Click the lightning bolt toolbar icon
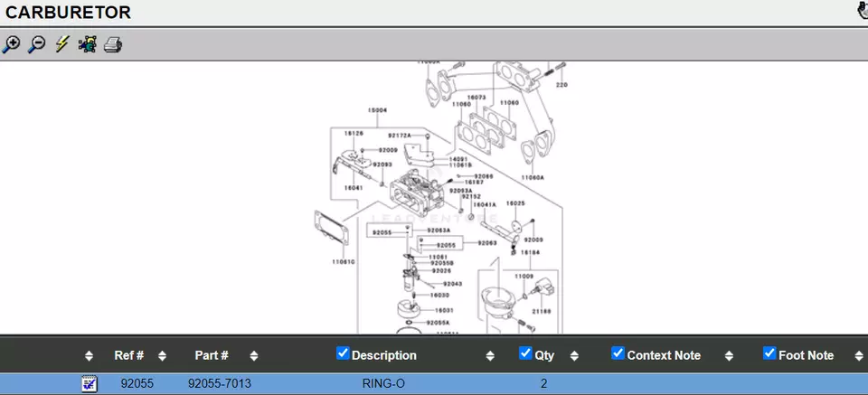This screenshot has height=395, width=868. [61, 44]
